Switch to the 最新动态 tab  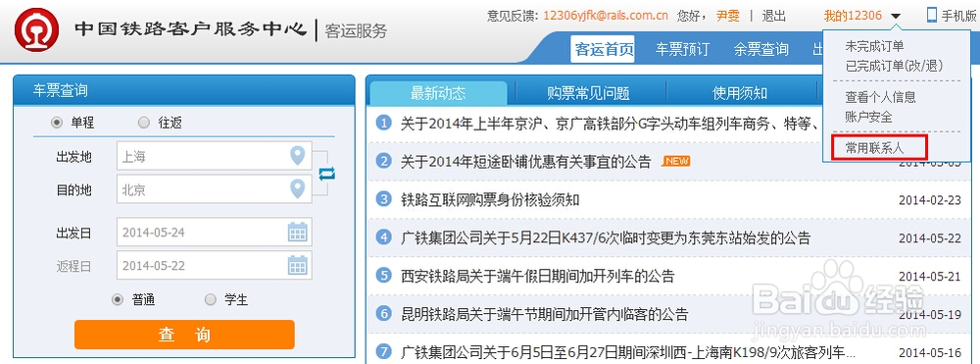point(438,93)
